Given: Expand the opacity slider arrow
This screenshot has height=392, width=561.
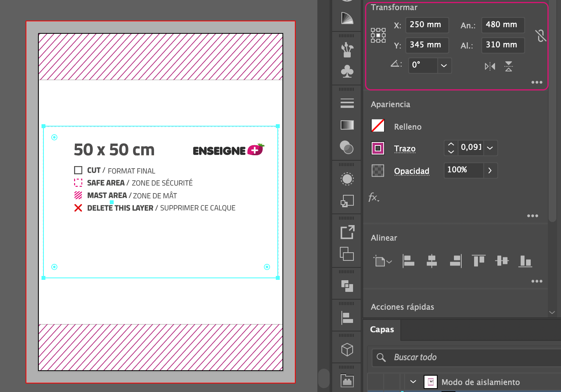Looking at the screenshot, I should 490,170.
